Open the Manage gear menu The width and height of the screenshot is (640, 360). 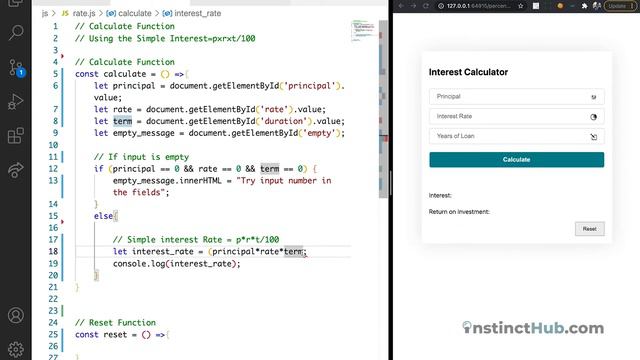[x=16, y=349]
